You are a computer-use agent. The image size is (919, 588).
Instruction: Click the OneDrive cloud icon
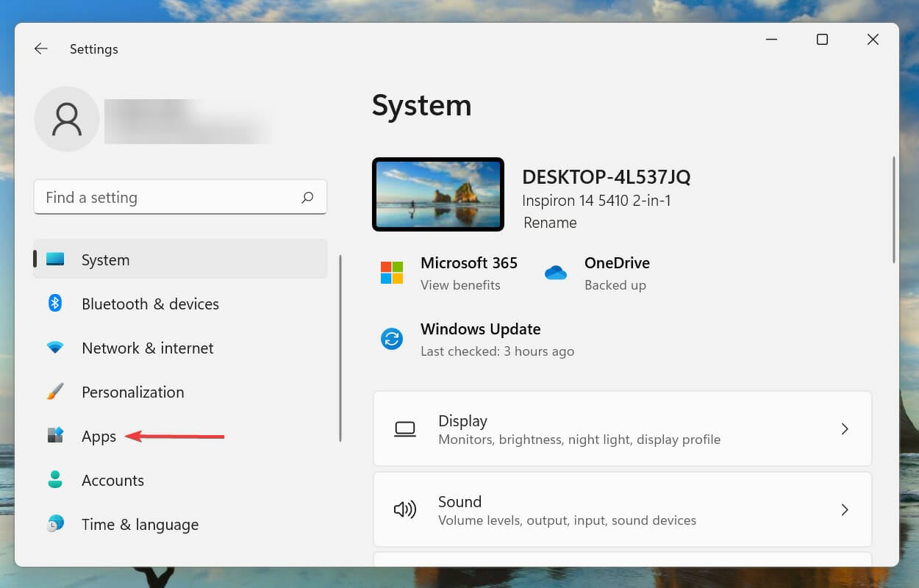point(556,273)
